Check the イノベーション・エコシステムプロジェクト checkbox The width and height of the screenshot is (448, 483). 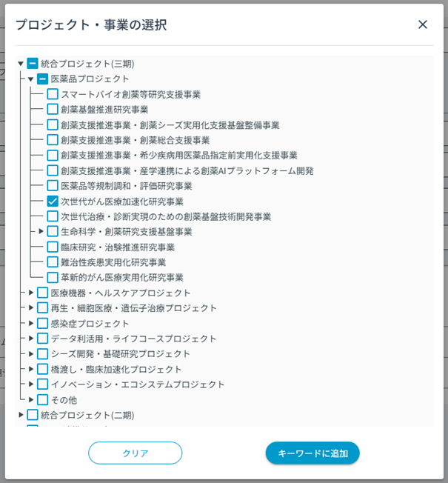[x=42, y=384]
